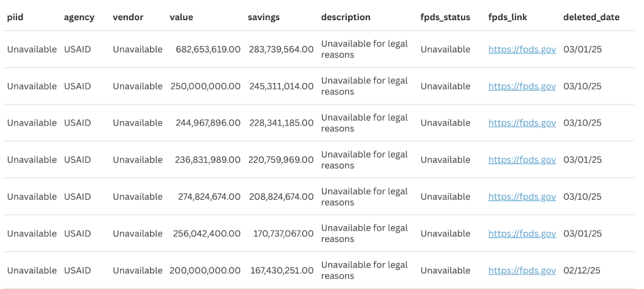
Task: Select the vendor column header
Action: tap(128, 17)
